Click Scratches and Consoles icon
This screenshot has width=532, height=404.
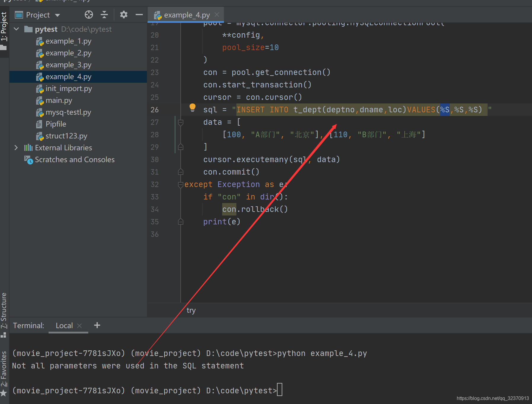[x=28, y=160]
